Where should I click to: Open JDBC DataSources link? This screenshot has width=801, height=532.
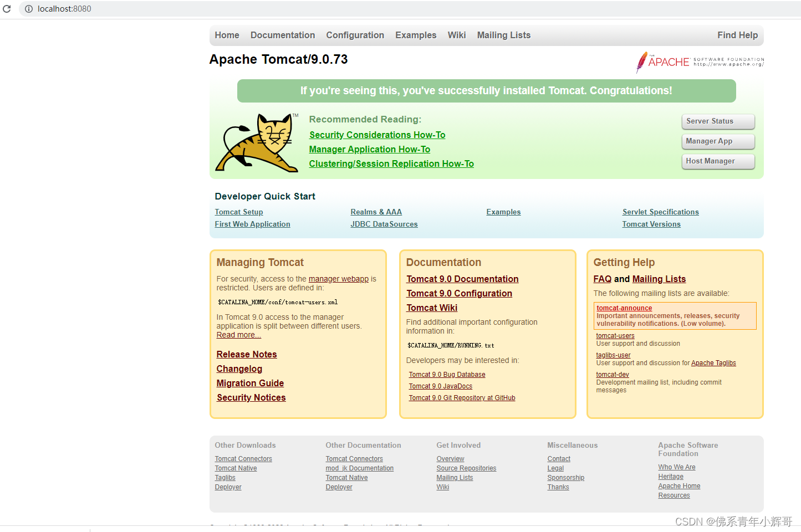[x=384, y=224]
